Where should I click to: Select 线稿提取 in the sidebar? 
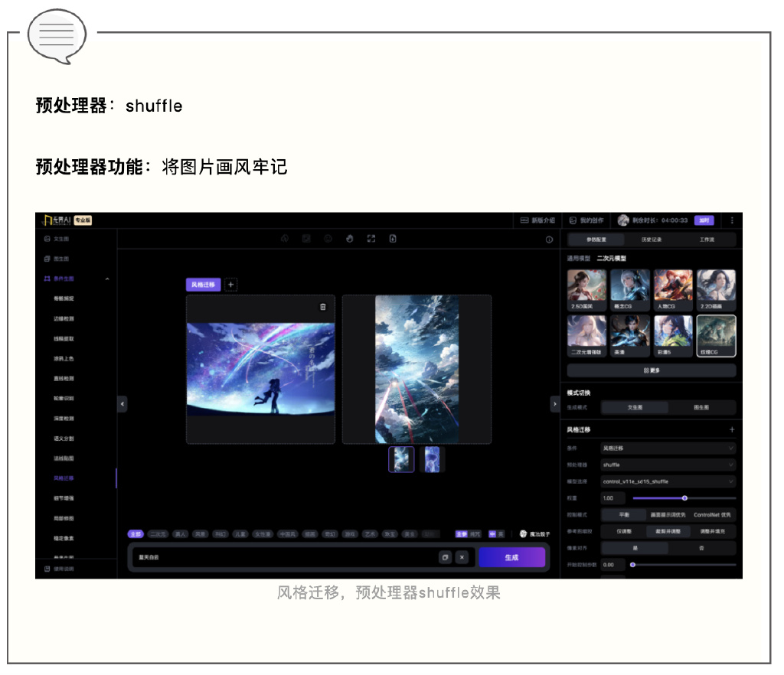point(64,338)
